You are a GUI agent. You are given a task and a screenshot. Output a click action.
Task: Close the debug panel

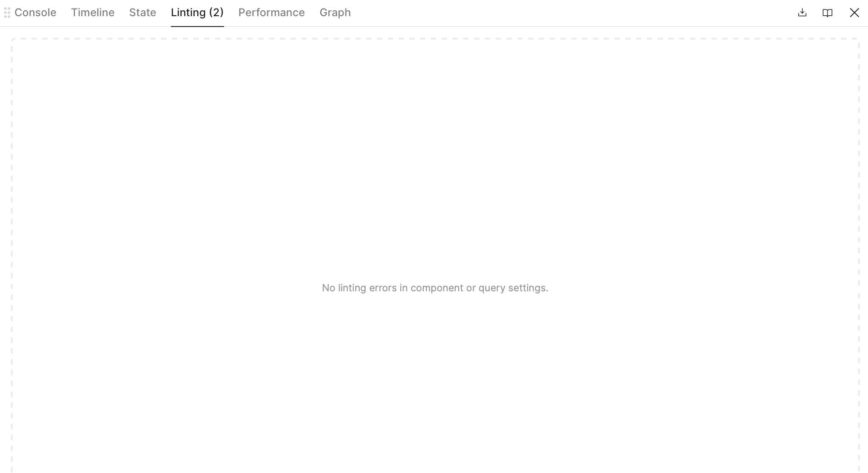(x=854, y=13)
